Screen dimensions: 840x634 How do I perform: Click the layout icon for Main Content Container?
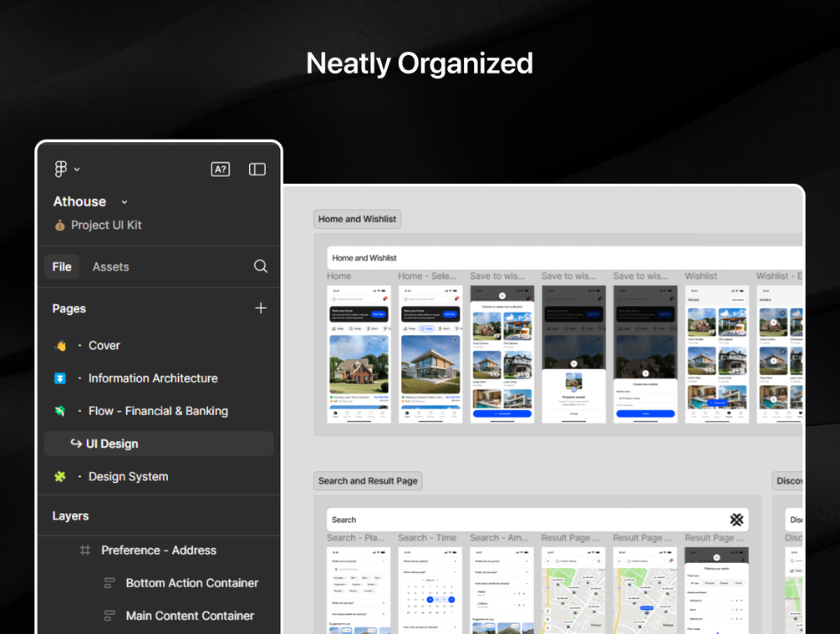(109, 616)
